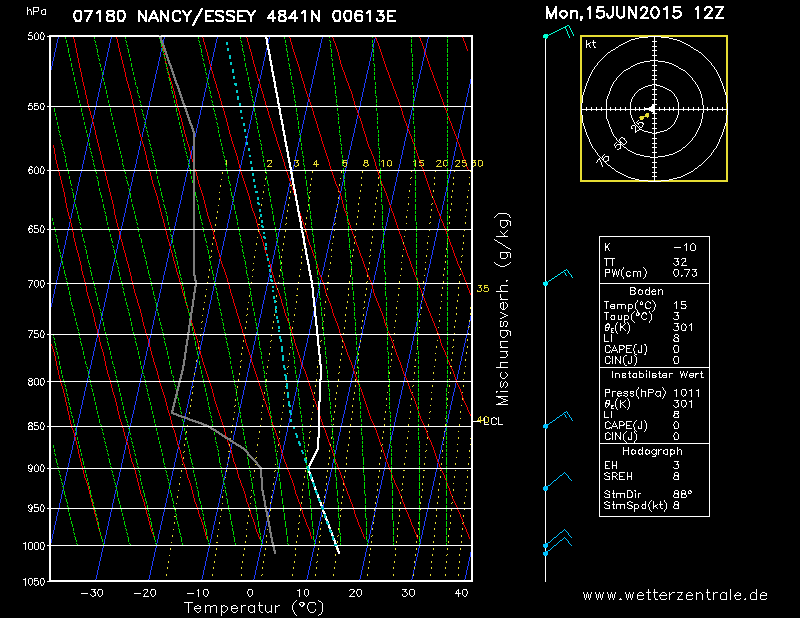
Task: Select the wind barb near 925 hPa
Action: pos(557,482)
